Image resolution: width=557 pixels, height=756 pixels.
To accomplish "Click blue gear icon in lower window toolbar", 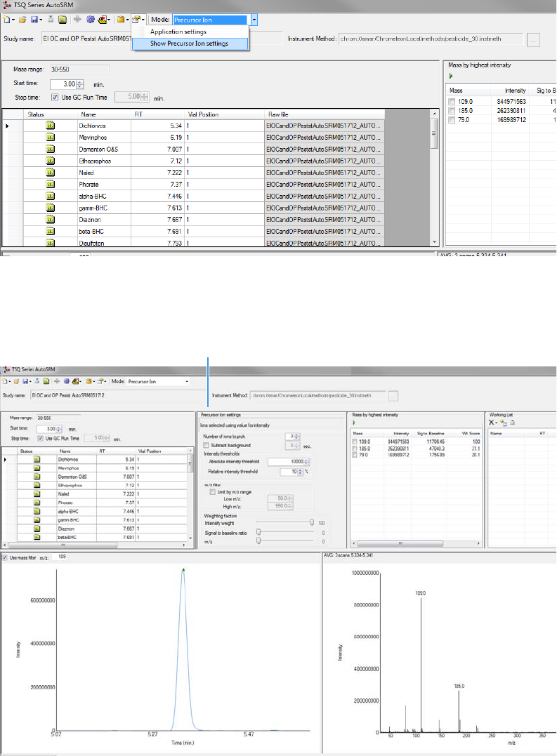I will coord(67,381).
